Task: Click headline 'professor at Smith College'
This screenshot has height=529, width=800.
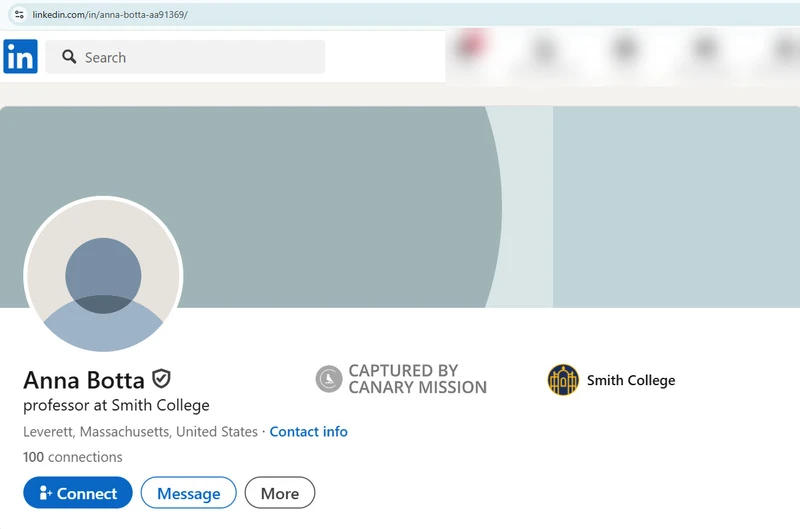Action: tap(116, 406)
